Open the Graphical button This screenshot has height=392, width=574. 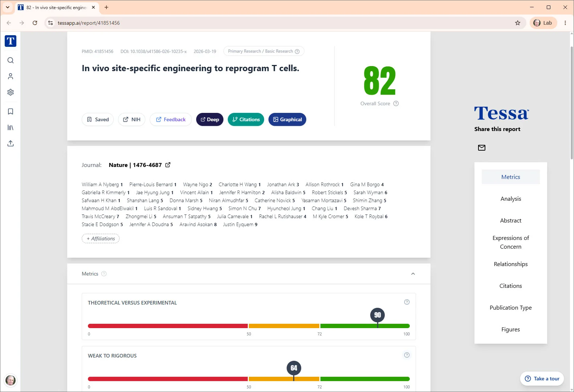click(287, 119)
